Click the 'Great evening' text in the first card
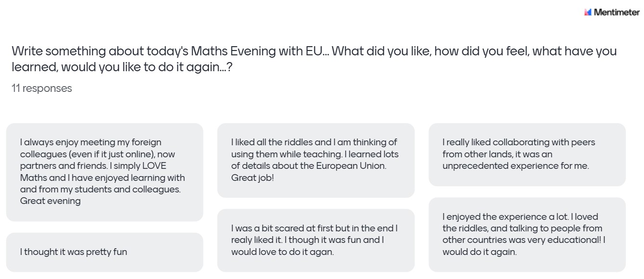The image size is (644, 279). [x=50, y=201]
